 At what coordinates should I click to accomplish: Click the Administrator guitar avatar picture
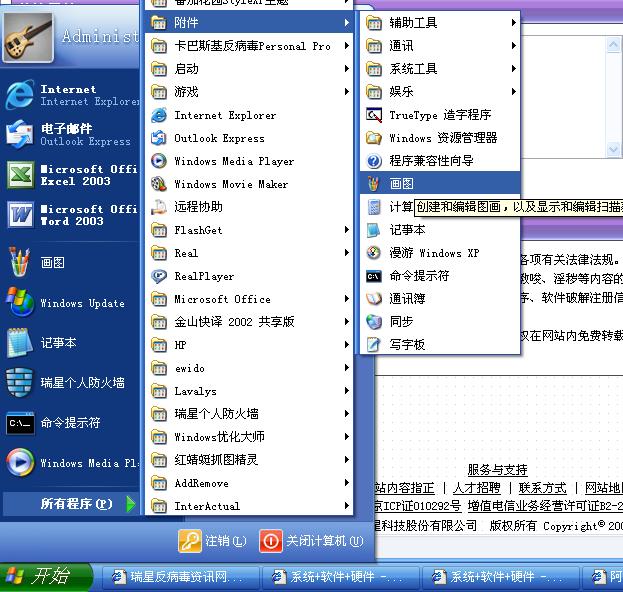tap(28, 37)
